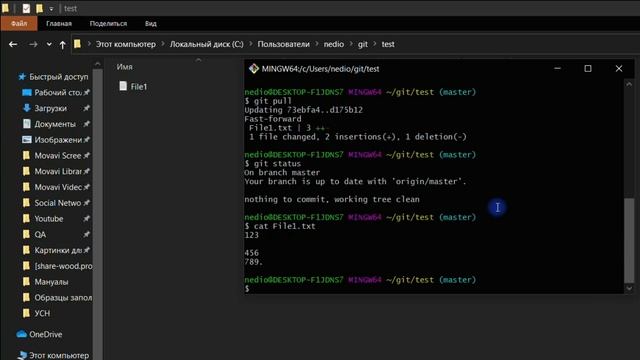Screen dimensions: 640x360
Task: Click terminal scrollbar up arrow
Action: click(629, 84)
